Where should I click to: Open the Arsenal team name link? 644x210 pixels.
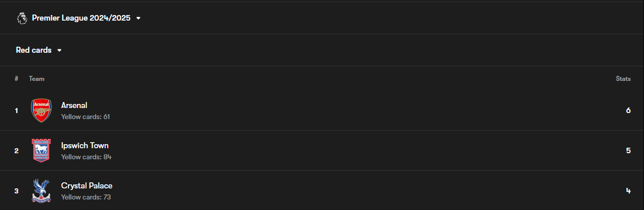tap(74, 106)
